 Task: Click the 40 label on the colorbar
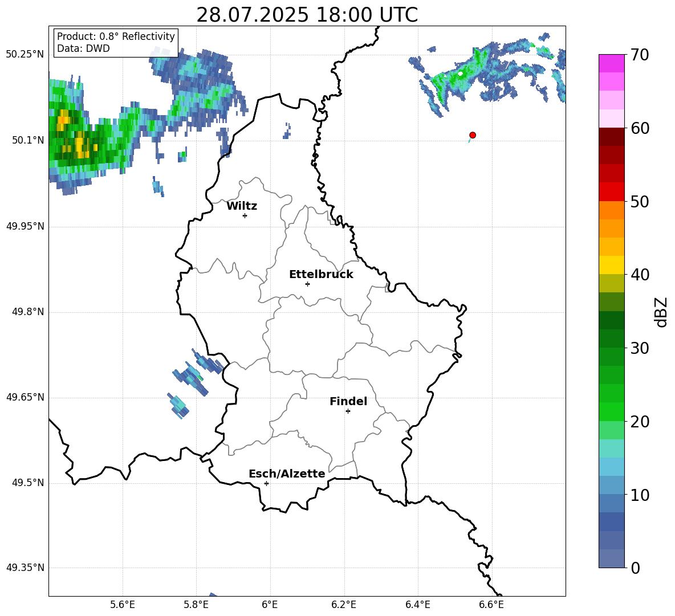(x=639, y=275)
